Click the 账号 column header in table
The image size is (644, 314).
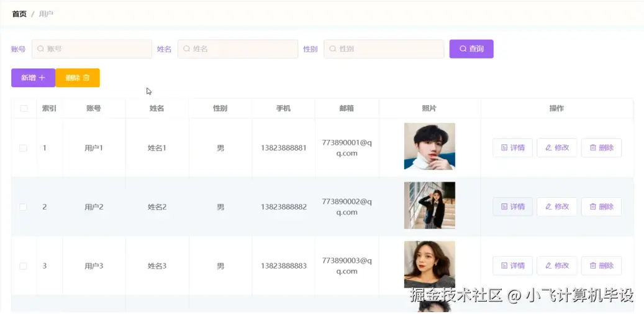94,109
